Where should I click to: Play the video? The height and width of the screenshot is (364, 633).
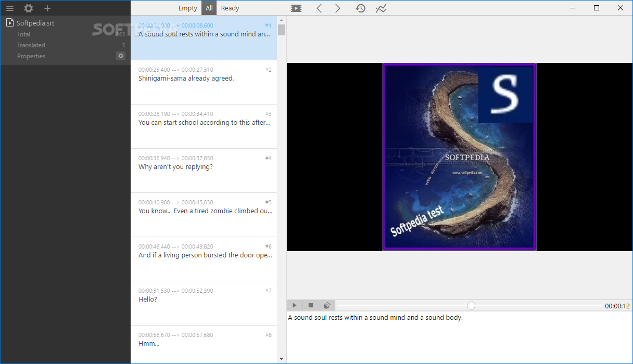click(x=295, y=305)
